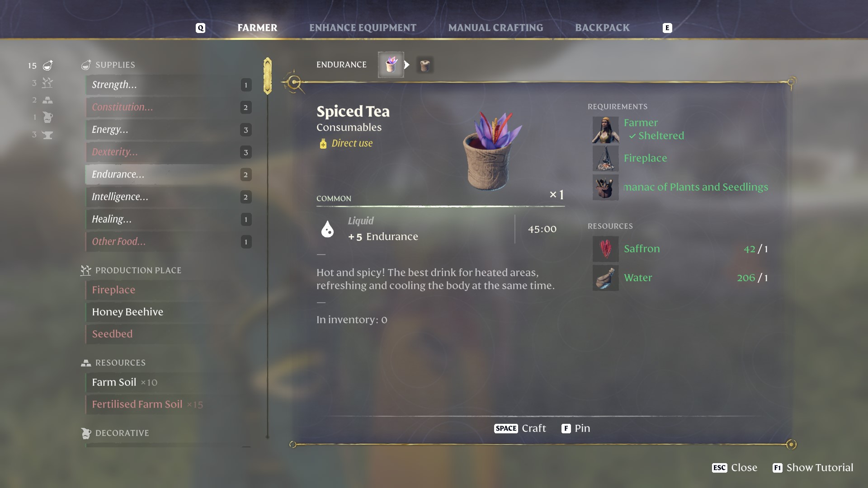868x488 pixels.
Task: Select the supplies potion category icon
Action: [47, 66]
